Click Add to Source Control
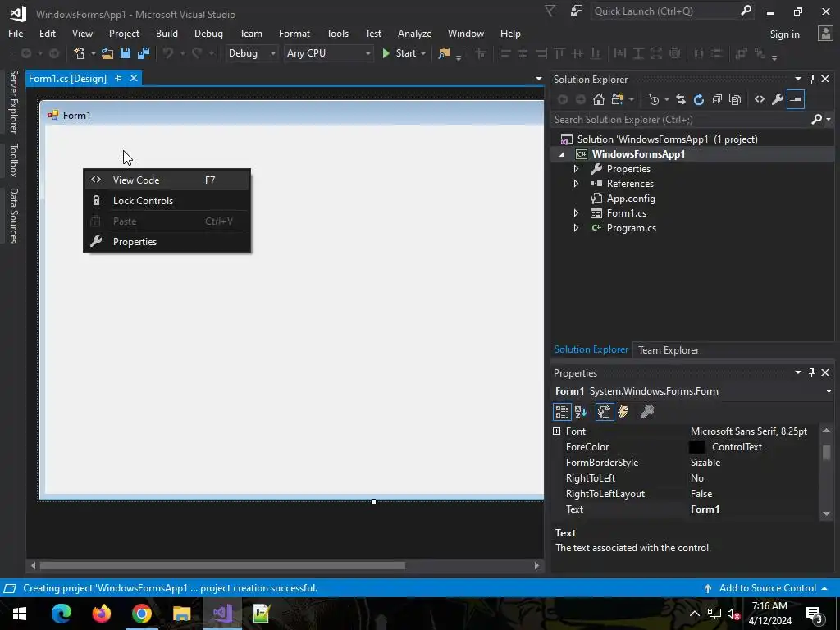This screenshot has width=840, height=630. [x=767, y=588]
